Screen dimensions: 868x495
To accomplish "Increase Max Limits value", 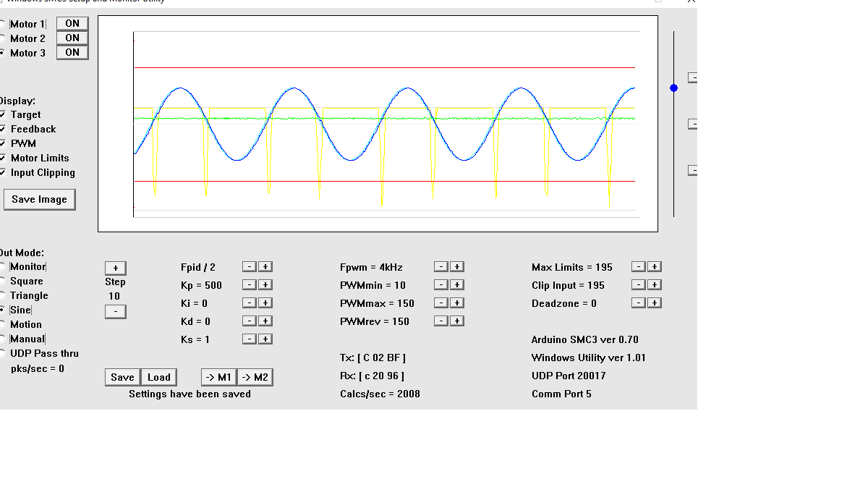I will click(x=654, y=267).
